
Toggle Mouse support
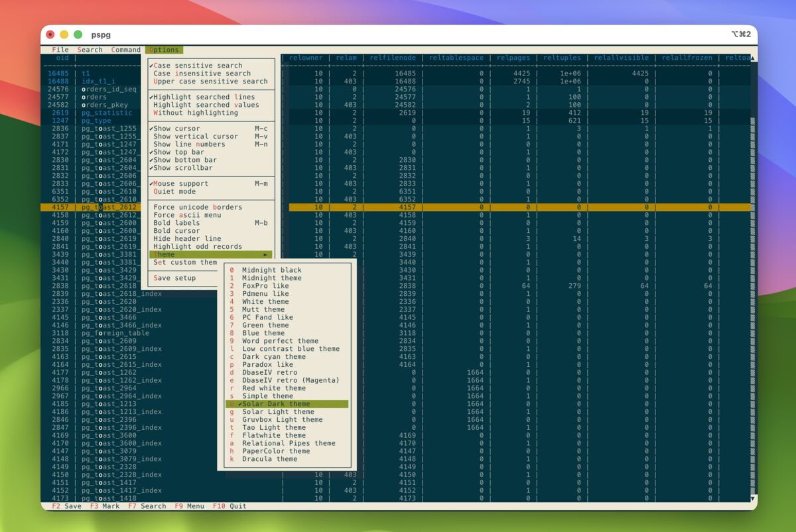pos(212,184)
